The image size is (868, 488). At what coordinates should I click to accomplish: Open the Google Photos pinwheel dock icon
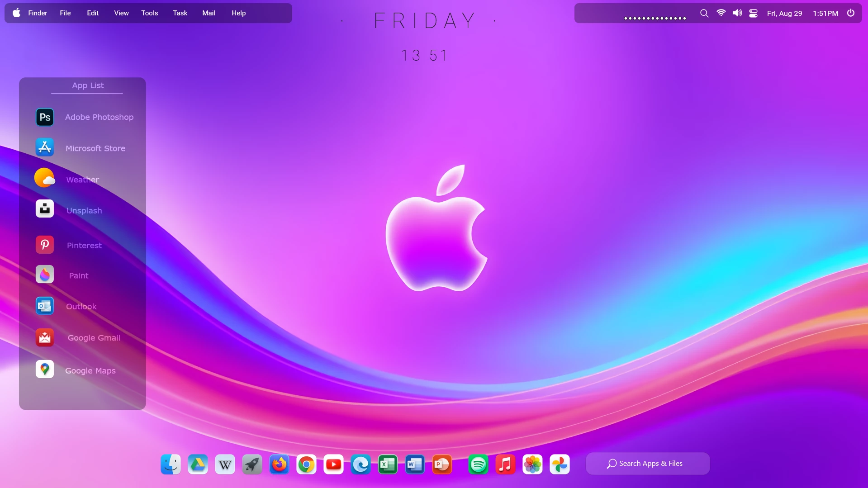coord(560,464)
